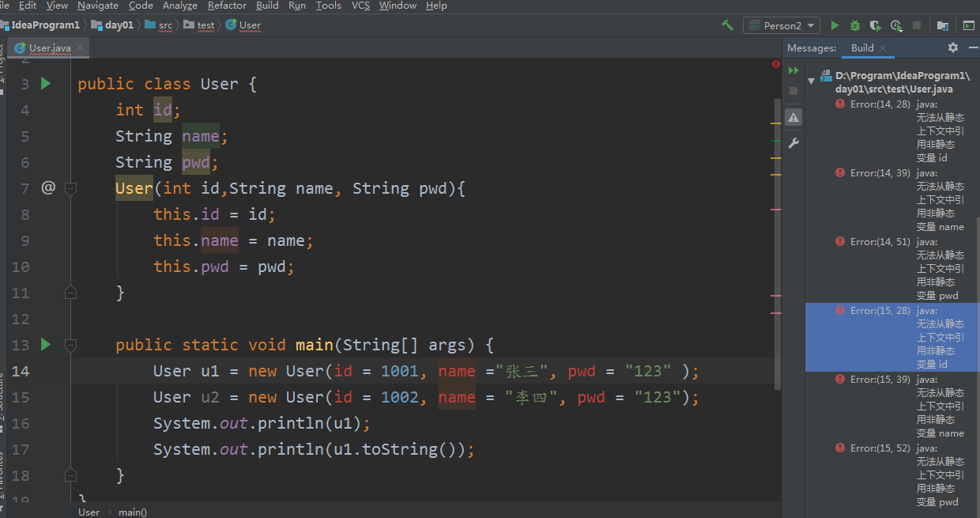980x518 pixels.
Task: Open the Edit menu
Action: [x=28, y=6]
